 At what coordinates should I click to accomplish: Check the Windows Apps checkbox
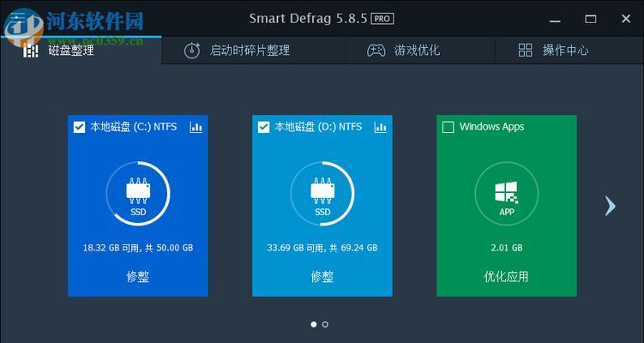[x=448, y=128]
